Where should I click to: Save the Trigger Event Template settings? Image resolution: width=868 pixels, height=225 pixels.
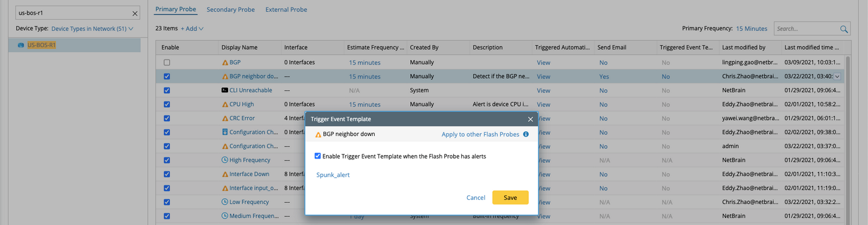pyautogui.click(x=510, y=198)
